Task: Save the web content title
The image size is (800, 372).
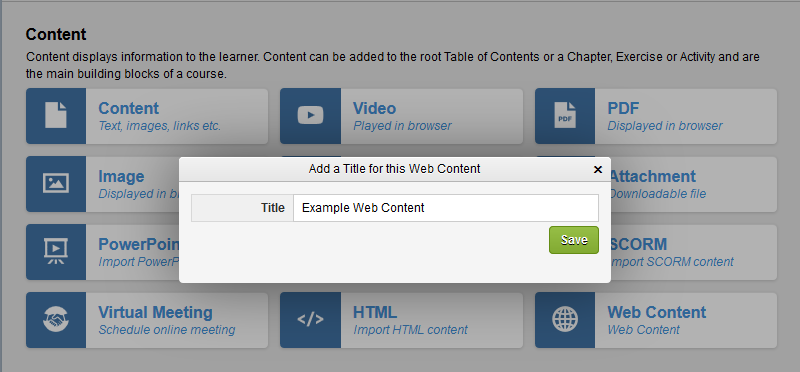Action: point(573,240)
